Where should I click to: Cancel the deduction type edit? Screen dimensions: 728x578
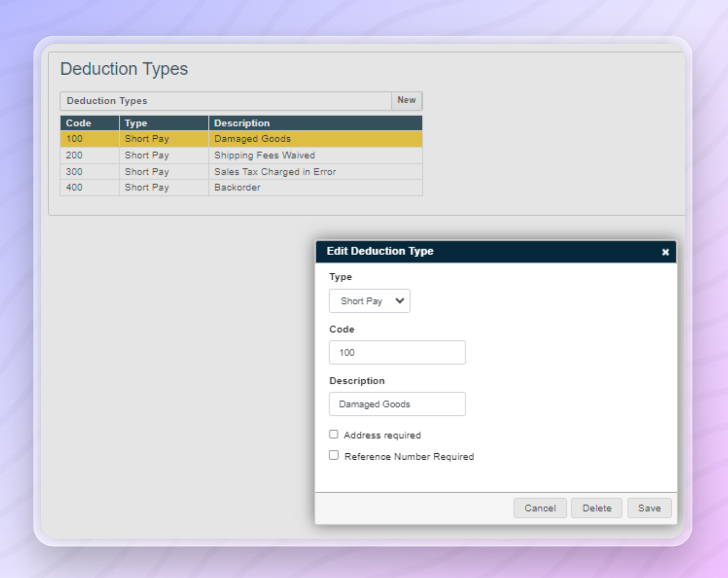[x=540, y=508]
